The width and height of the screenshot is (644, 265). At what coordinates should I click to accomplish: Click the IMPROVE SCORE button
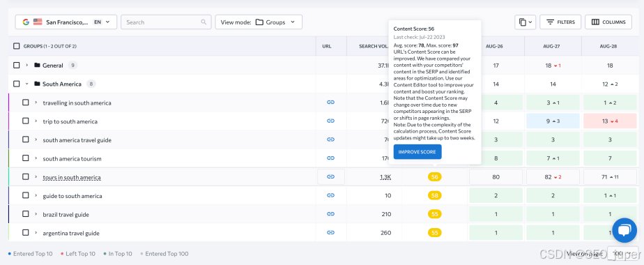(x=417, y=151)
